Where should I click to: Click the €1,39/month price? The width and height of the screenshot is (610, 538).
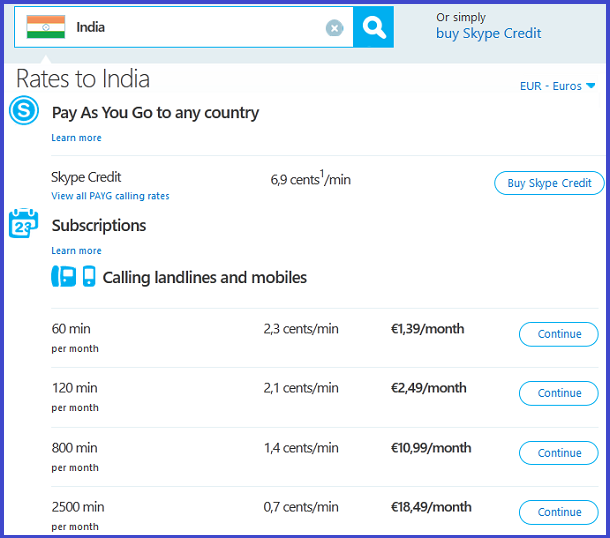click(427, 329)
